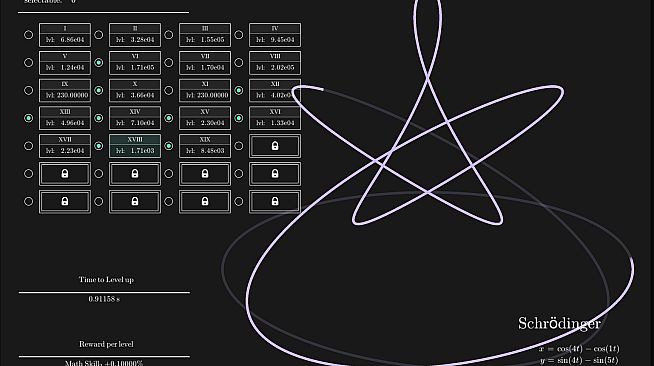This screenshot has width=654, height=366.
Task: Select the radio button for item VIII
Action: click(239, 63)
